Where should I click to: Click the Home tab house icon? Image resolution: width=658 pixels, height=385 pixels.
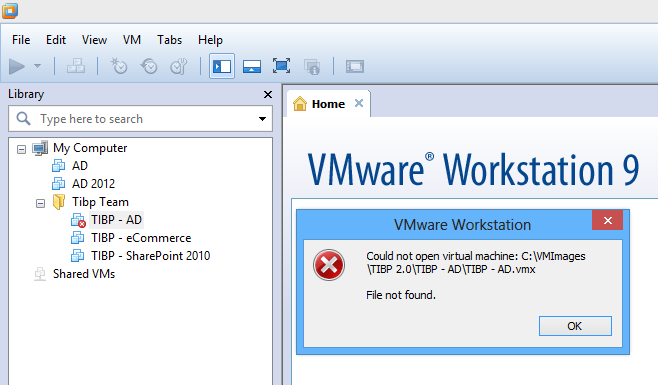[300, 103]
